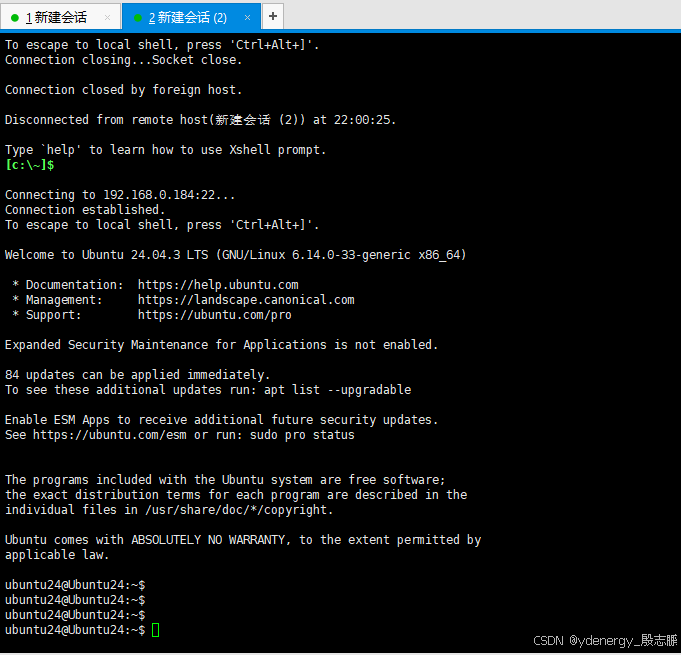The width and height of the screenshot is (681, 655).
Task: Click the https://help.ubuntu.com URL
Action: (x=218, y=285)
